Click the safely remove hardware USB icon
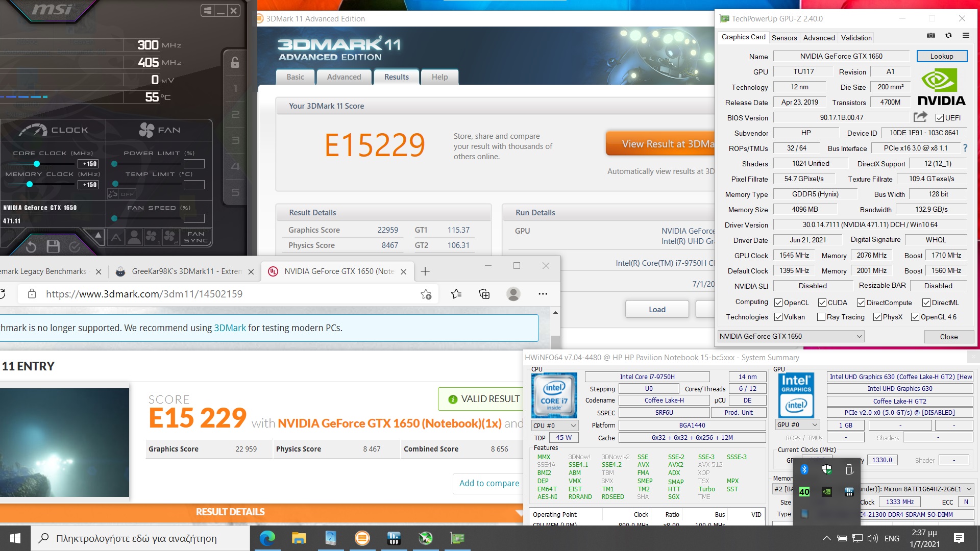 coord(849,469)
